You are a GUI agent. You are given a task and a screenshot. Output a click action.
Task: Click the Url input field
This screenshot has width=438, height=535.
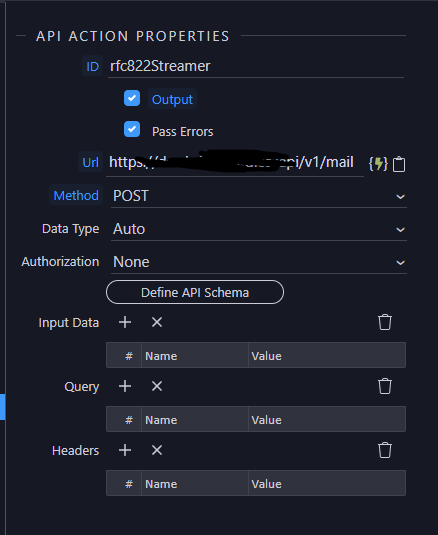point(235,163)
